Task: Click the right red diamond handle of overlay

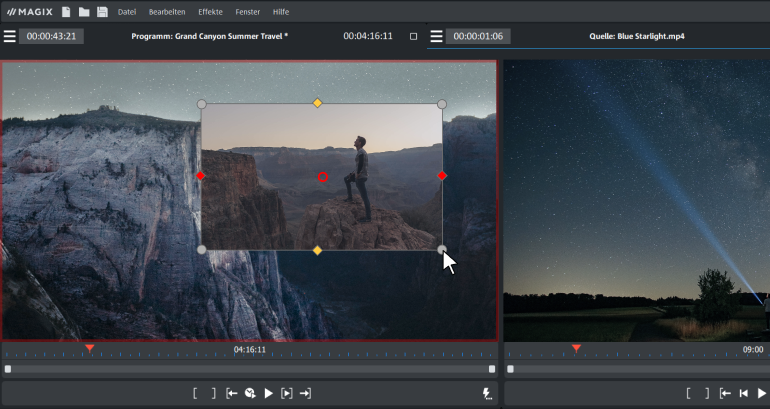Action: (442, 176)
